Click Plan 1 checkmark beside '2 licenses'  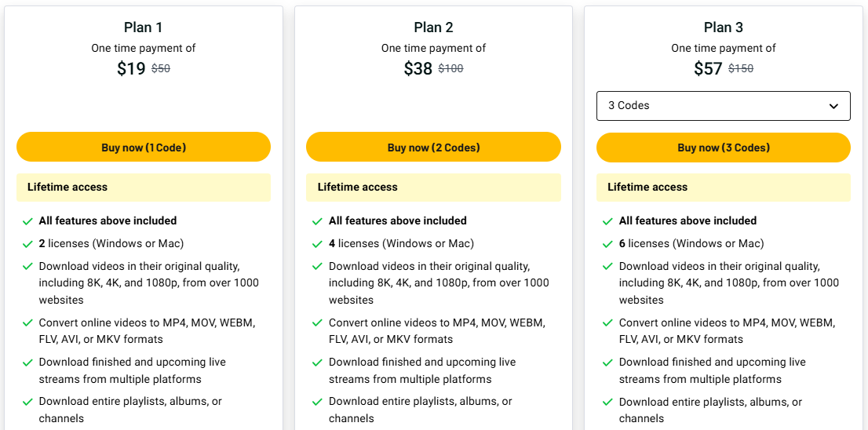[27, 244]
